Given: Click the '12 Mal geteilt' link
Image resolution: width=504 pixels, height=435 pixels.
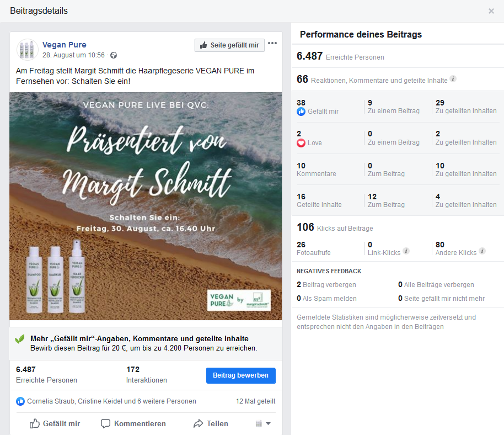Looking at the screenshot, I should [x=255, y=401].
